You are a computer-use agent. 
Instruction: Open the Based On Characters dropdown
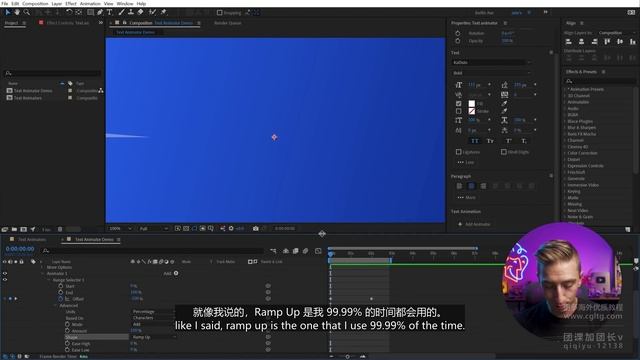(153, 318)
